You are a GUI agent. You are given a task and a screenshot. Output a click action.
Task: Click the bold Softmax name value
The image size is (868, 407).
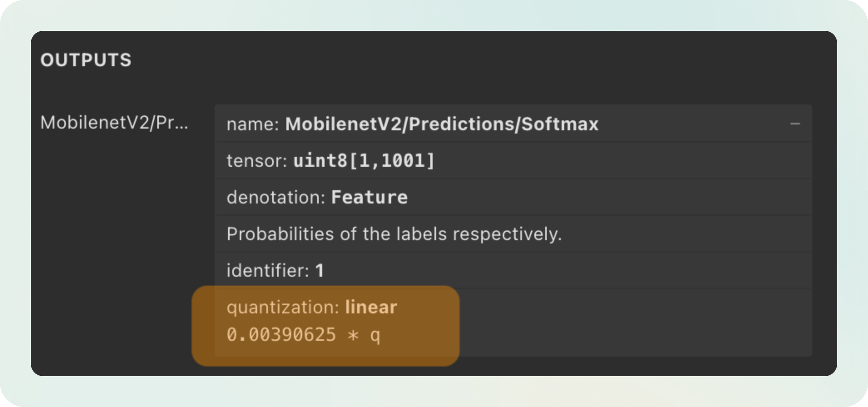(442, 124)
